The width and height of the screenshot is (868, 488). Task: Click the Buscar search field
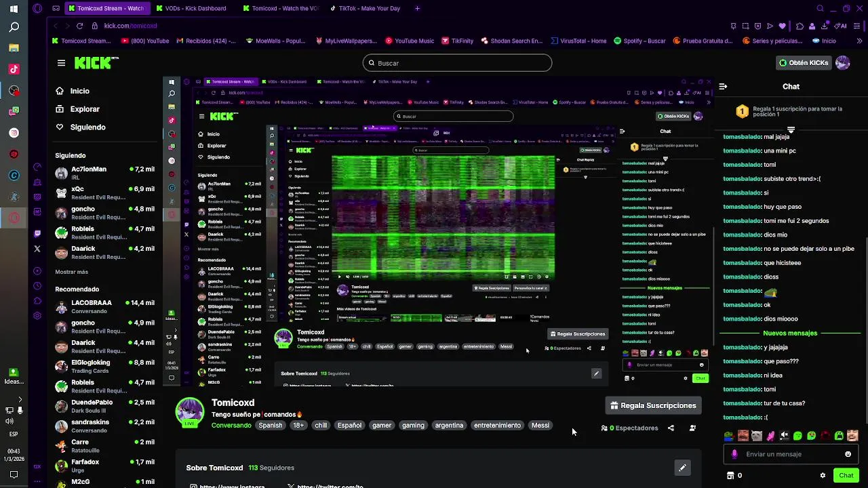coord(457,63)
